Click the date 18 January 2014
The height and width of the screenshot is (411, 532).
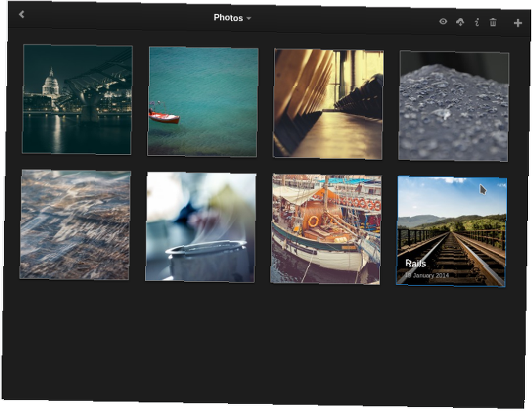[x=427, y=275]
